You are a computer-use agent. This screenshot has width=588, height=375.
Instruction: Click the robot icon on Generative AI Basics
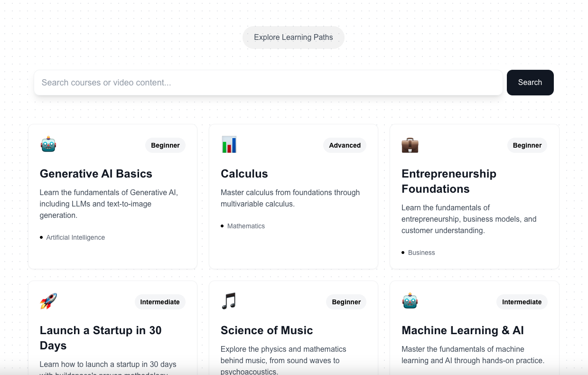[48, 144]
